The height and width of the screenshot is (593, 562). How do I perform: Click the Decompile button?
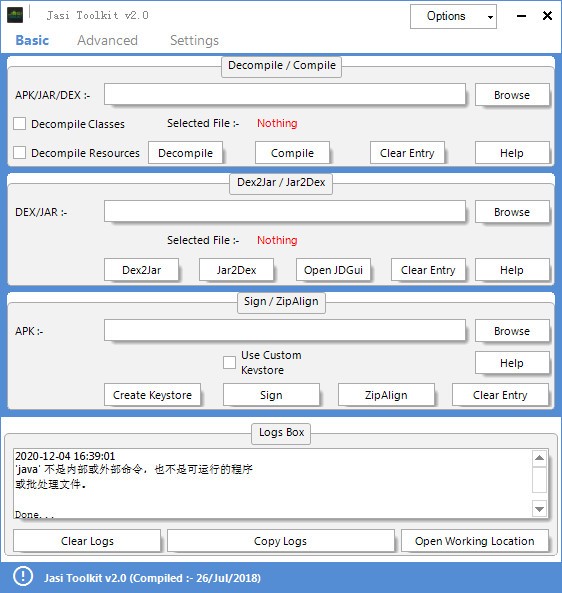coord(185,153)
